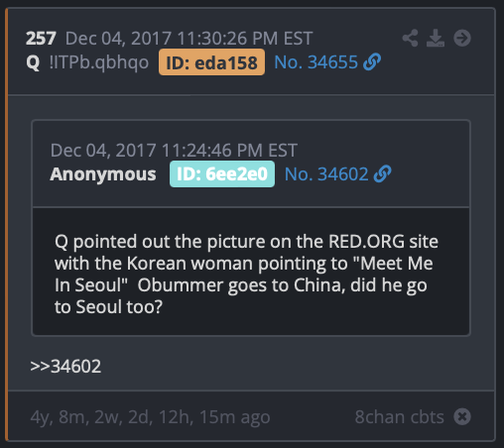Click the !ITPb.qbhqo tripcode

pos(99,62)
